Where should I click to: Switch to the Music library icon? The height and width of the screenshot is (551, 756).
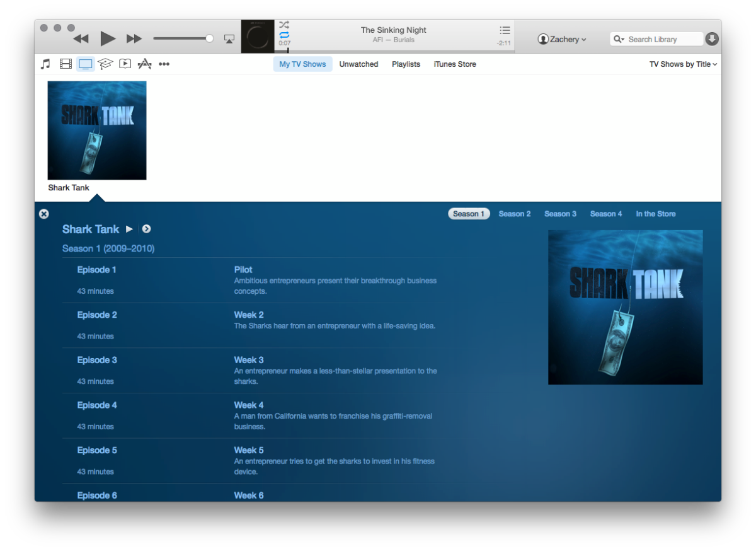point(45,64)
